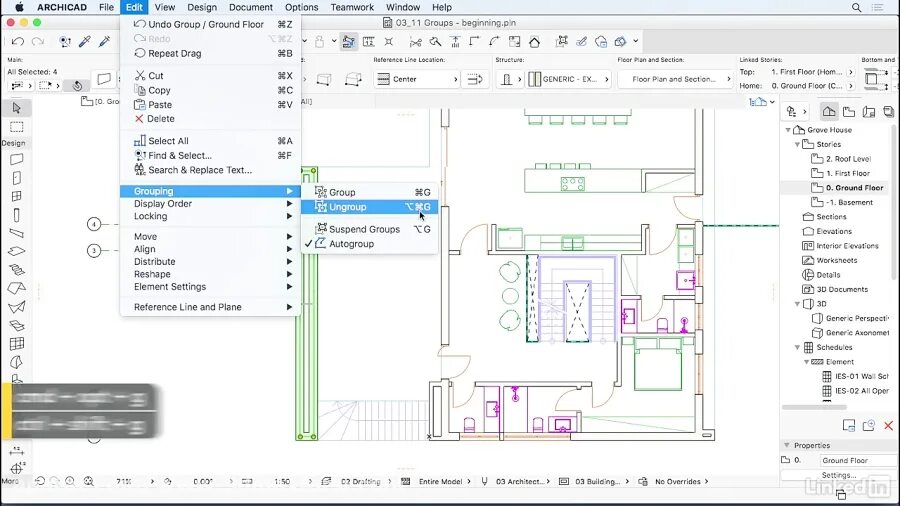Click the Suspend Groups icon

pyautogui.click(x=321, y=228)
